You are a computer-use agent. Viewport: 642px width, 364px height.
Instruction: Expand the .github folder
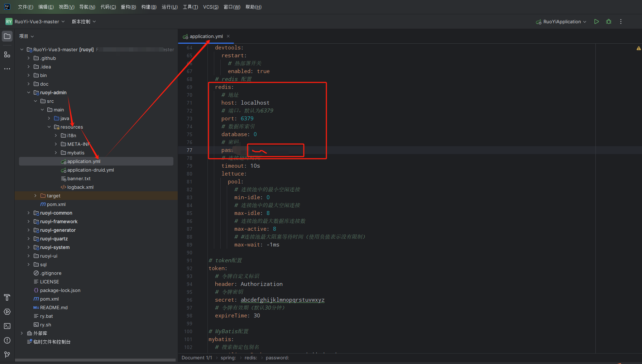[29, 58]
